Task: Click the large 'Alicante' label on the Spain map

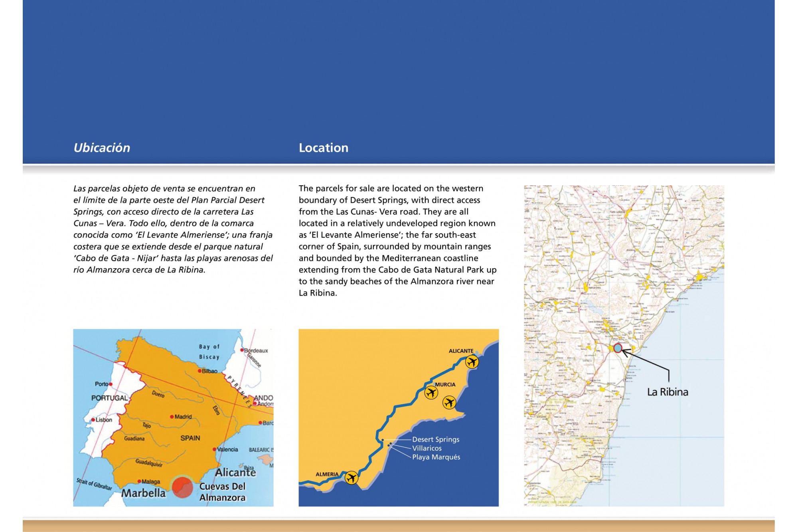Action: (x=235, y=473)
